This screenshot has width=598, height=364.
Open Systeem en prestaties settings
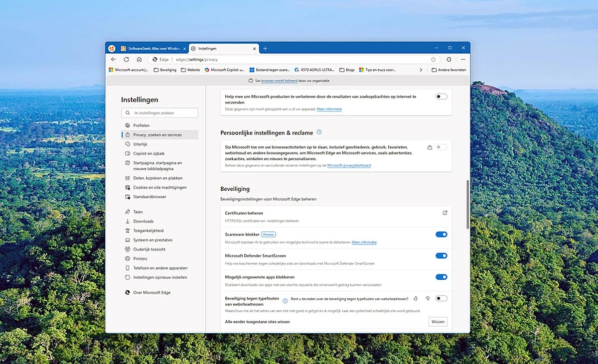(159, 240)
